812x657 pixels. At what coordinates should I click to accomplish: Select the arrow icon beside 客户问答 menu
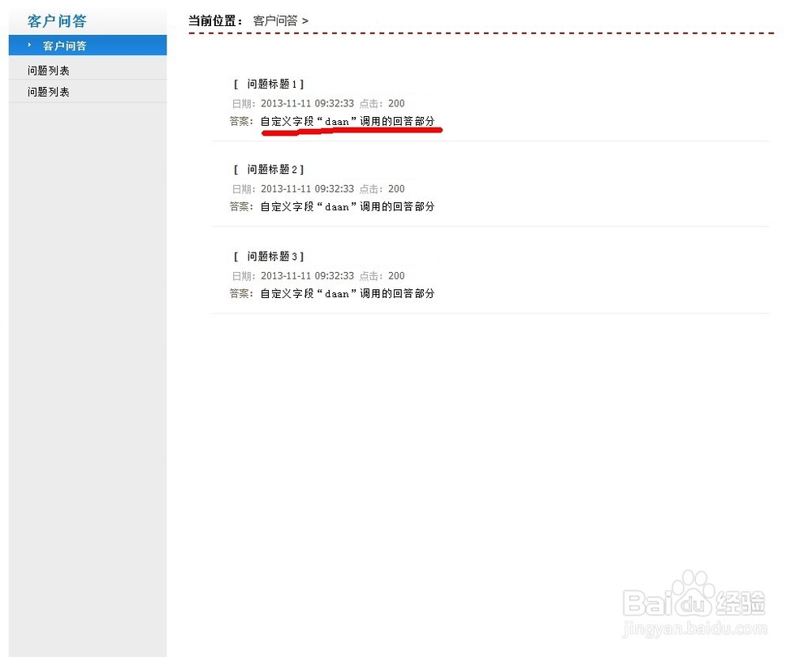[30, 45]
